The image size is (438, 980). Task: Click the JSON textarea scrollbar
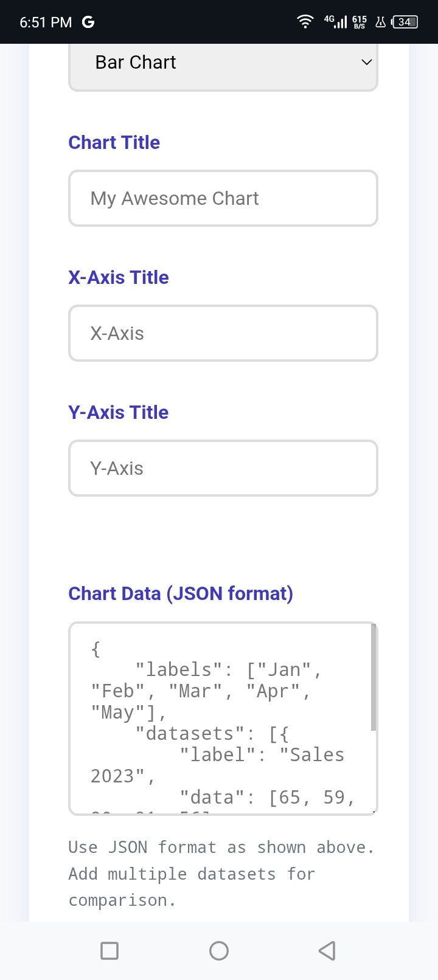(x=374, y=677)
